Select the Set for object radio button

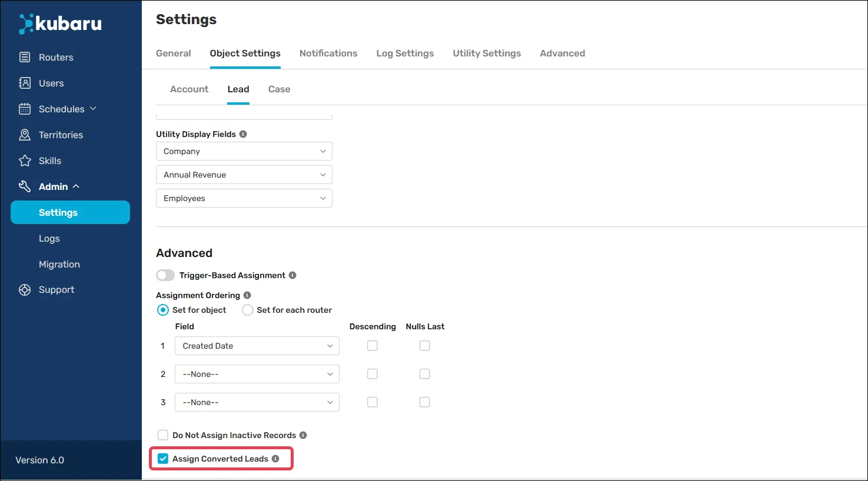pos(163,310)
